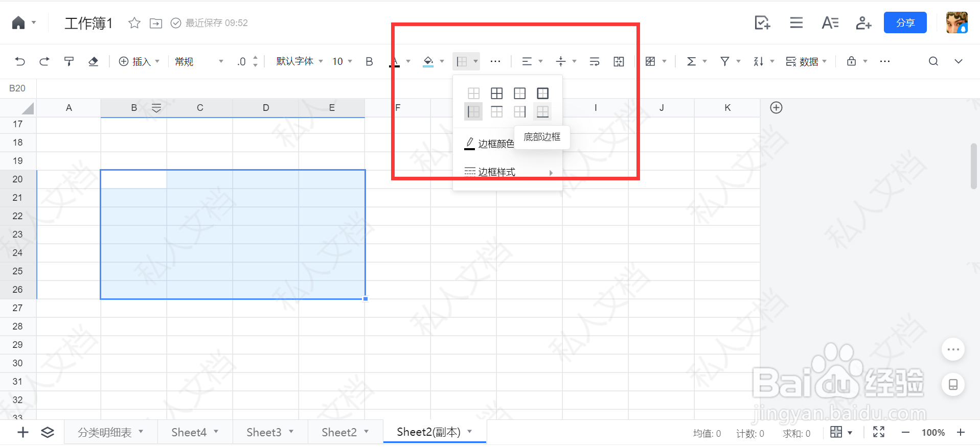Open the hamburger menu icon
This screenshot has width=980, height=447.
(x=796, y=22)
